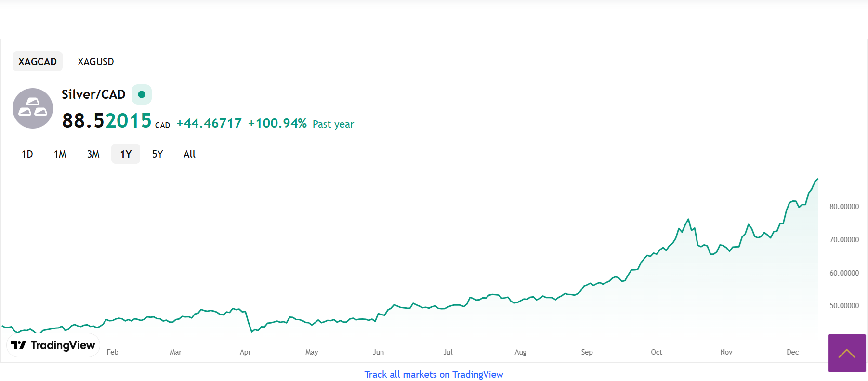This screenshot has height=381, width=868.
Task: Click the Apr label on the time axis
Action: click(245, 352)
